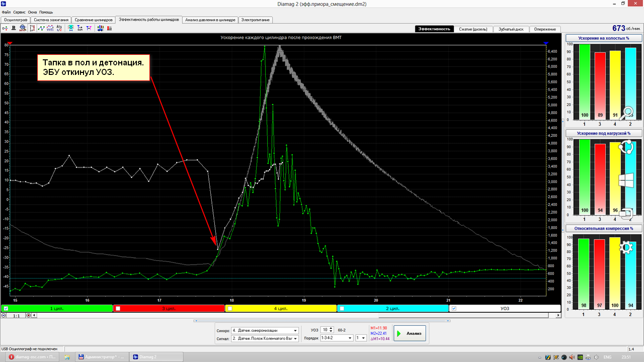Toggle cylinder 2 checkbox
644x362 pixels.
[341, 308]
